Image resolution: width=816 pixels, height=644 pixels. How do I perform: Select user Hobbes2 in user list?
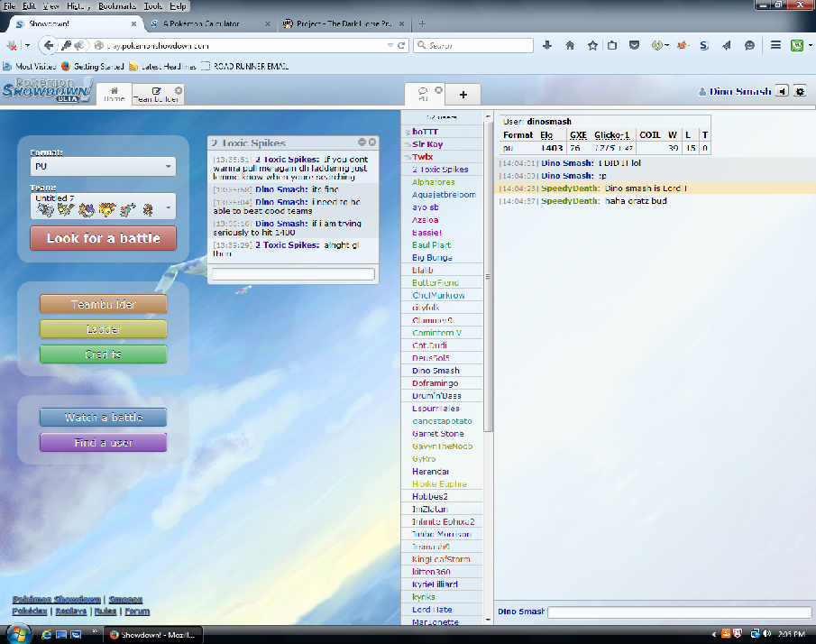[x=430, y=497]
